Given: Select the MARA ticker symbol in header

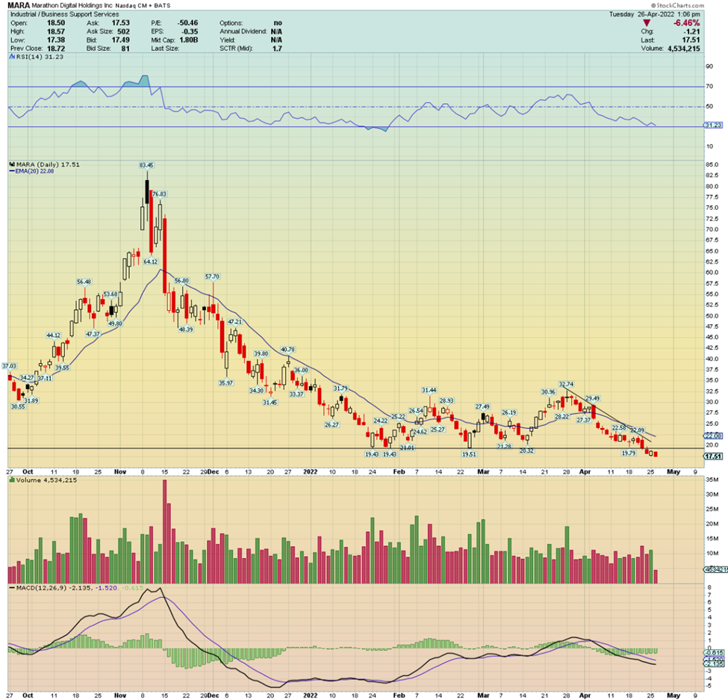Looking at the screenshot, I should 19,5.
